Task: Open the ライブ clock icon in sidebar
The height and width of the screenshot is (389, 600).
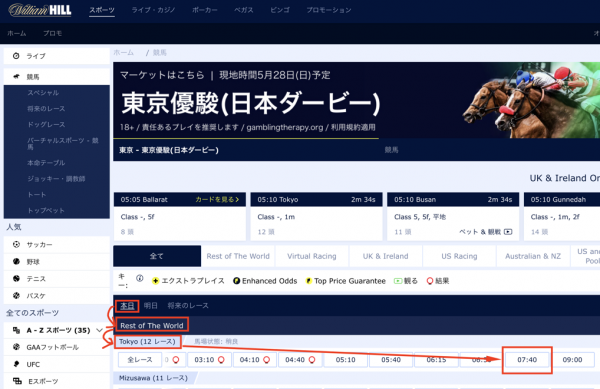Action: (x=16, y=56)
